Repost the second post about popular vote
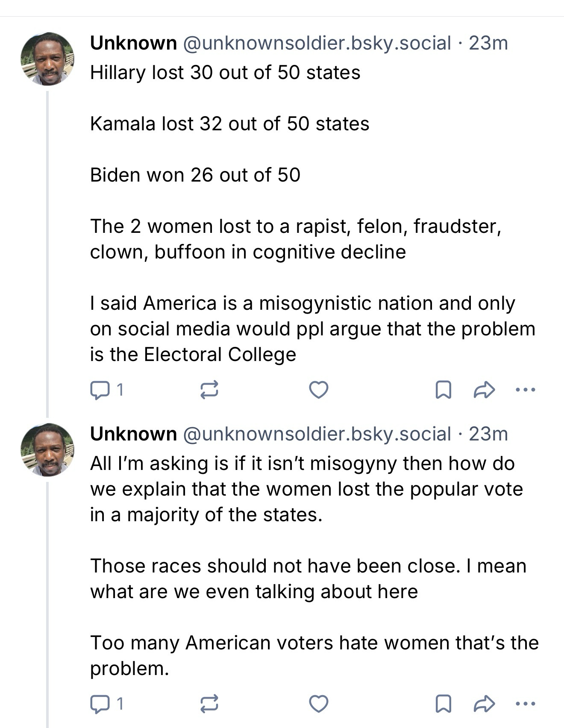The image size is (564, 728). point(209,703)
